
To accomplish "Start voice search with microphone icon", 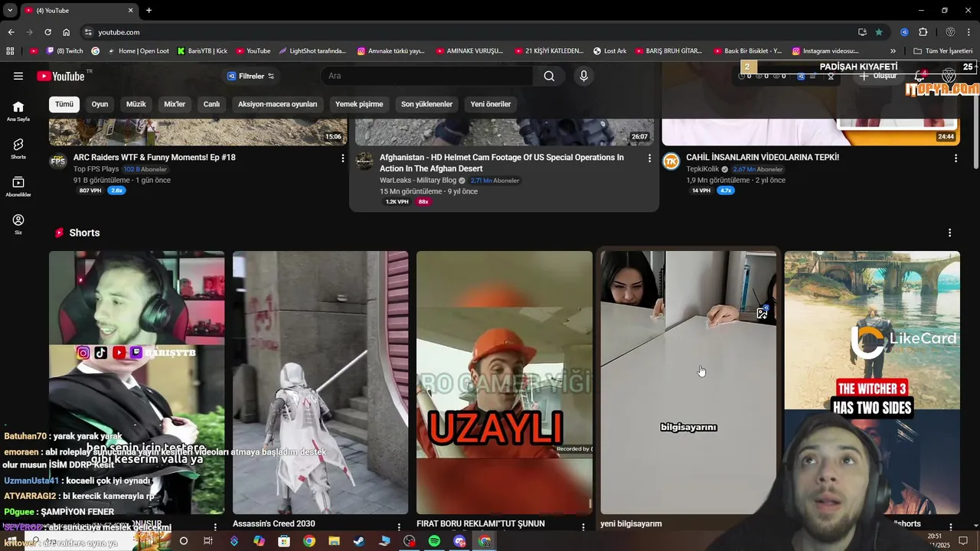I will (583, 76).
